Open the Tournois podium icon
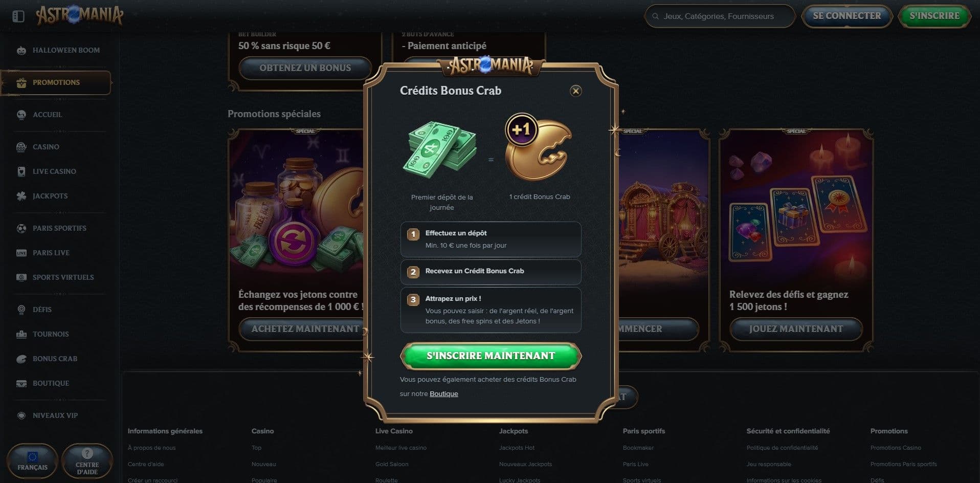The height and width of the screenshot is (483, 980). 21,335
